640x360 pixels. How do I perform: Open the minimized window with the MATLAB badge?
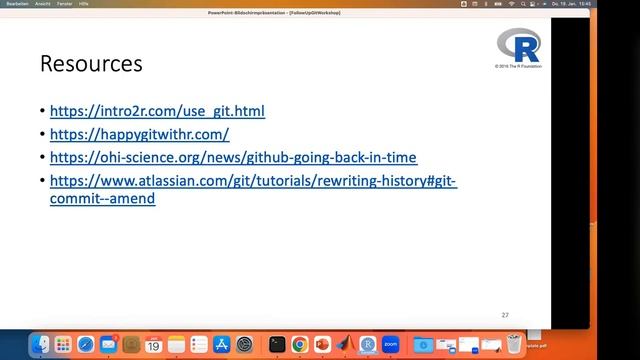point(491,345)
